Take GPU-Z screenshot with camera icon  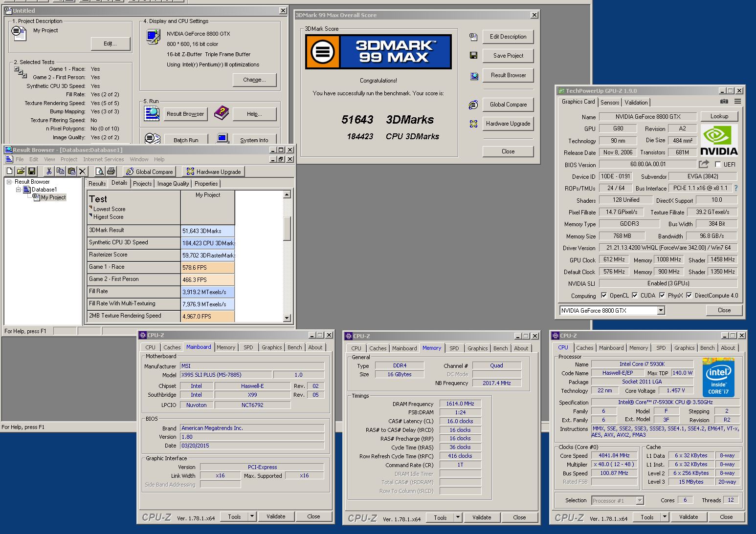[x=724, y=102]
